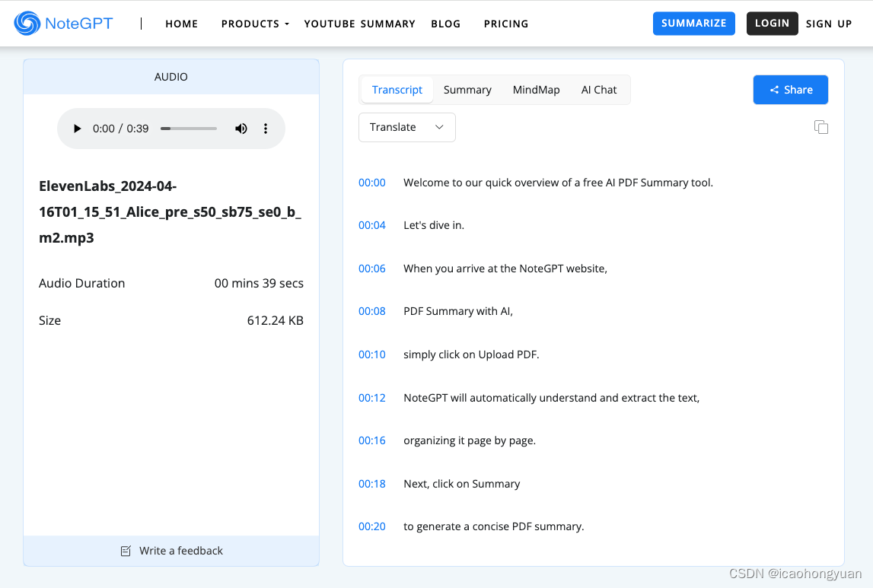Jump to timestamp 00:18

(x=372, y=484)
